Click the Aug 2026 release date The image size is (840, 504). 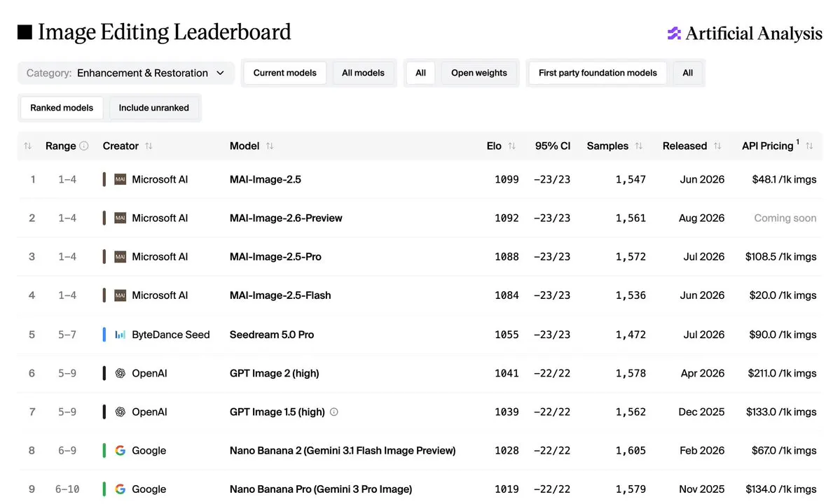point(701,218)
